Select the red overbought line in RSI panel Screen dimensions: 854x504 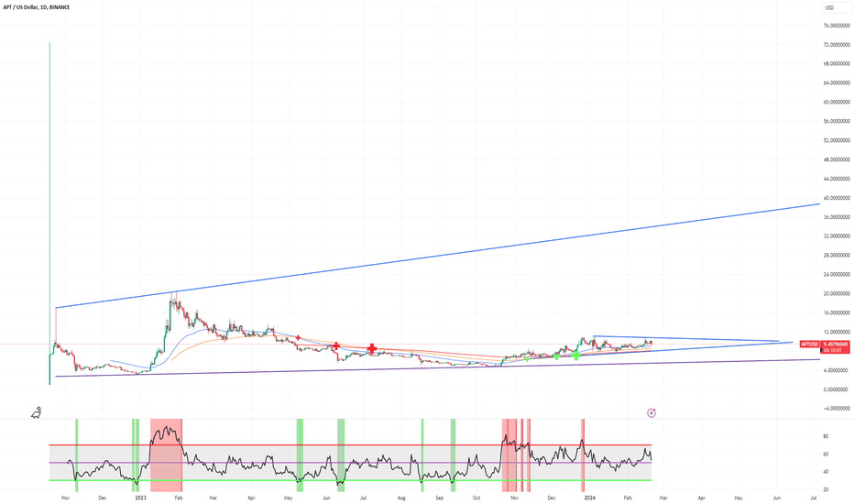(x=367, y=445)
